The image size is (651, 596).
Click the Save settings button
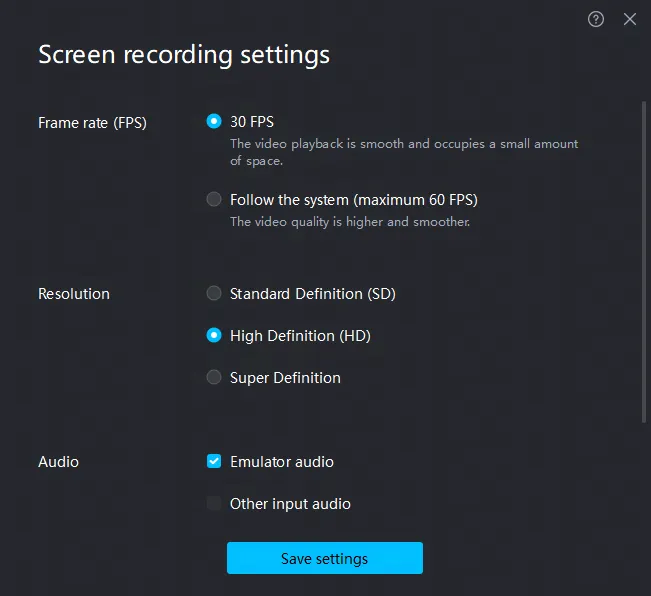[x=325, y=558]
